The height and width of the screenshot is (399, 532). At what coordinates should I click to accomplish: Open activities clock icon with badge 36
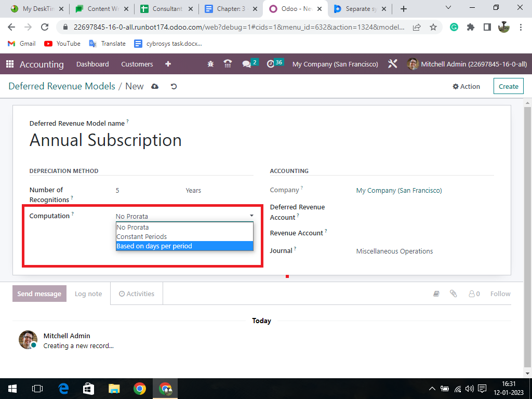[x=275, y=63]
